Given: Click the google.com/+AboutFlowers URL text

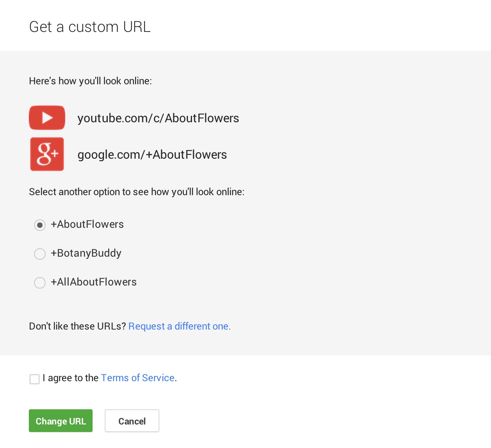Looking at the screenshot, I should 152,155.
